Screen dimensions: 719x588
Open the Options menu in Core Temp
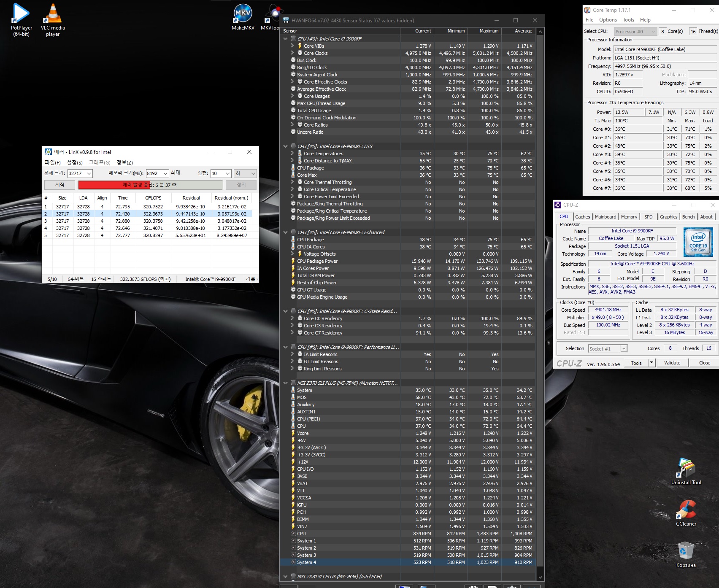pos(608,20)
